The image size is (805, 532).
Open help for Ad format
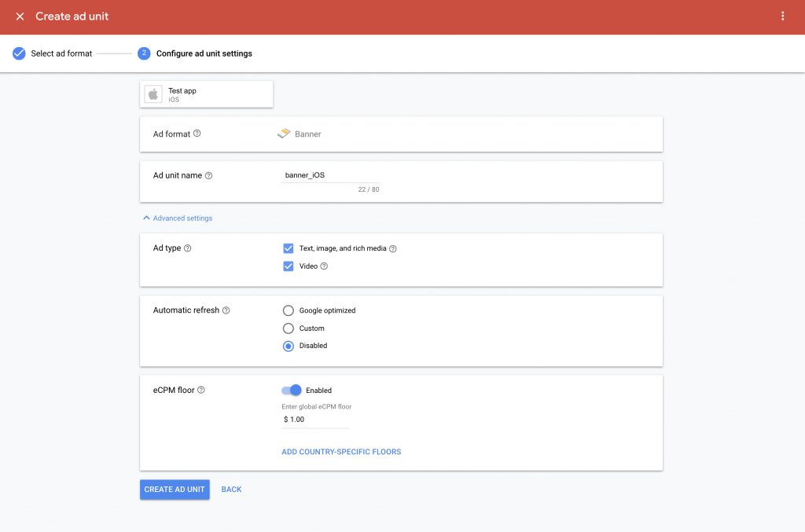tap(196, 134)
